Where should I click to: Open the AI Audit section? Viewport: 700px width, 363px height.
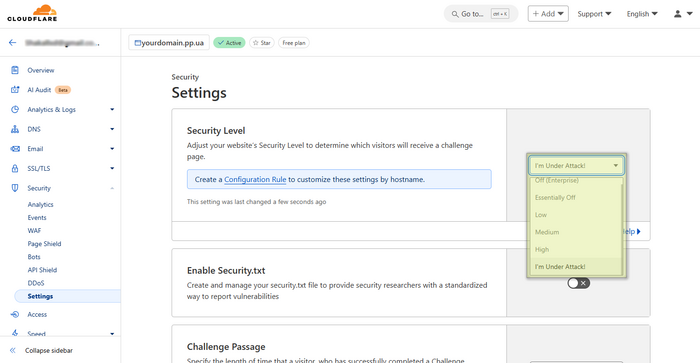(x=39, y=90)
